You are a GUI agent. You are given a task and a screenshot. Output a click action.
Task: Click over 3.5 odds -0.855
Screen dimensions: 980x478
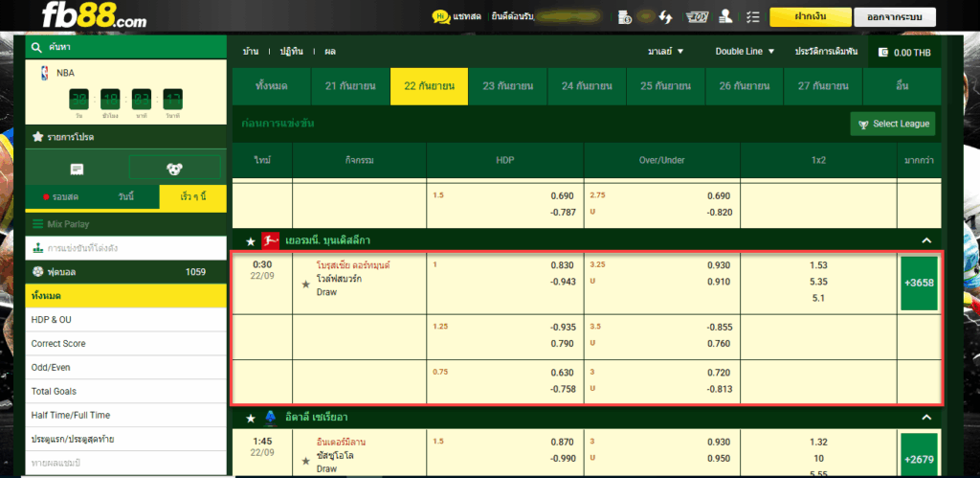[x=718, y=327]
